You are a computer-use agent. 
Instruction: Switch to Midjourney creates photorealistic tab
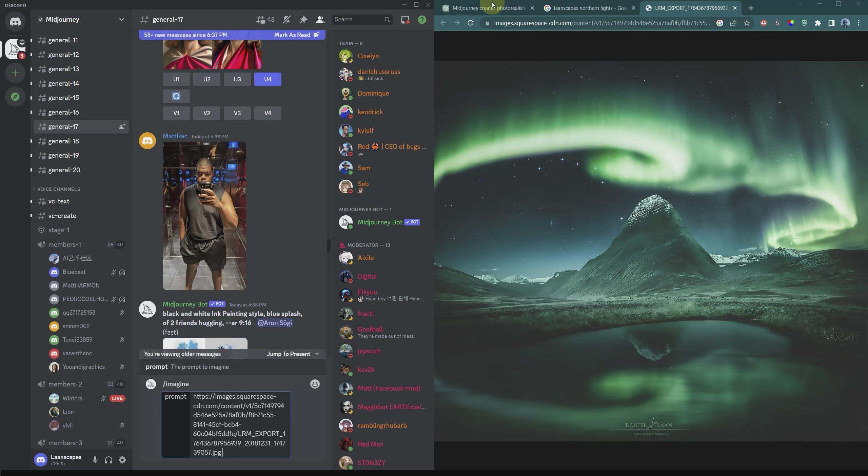click(487, 7)
